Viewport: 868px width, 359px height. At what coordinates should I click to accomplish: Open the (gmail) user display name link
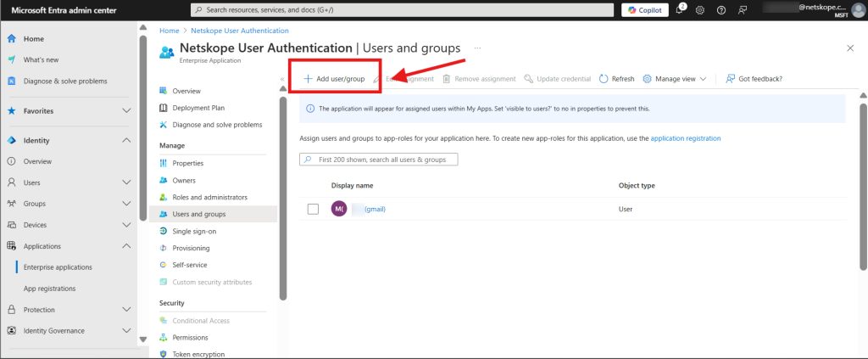[374, 209]
